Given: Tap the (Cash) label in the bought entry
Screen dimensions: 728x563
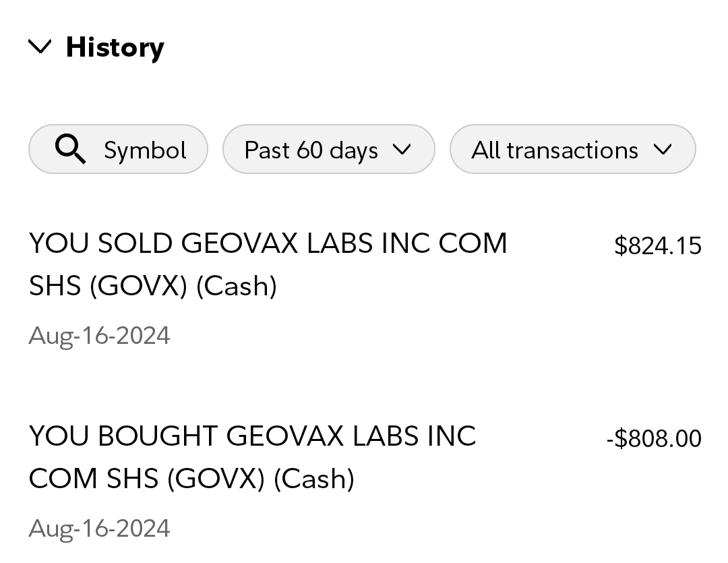Looking at the screenshot, I should pos(314,479).
